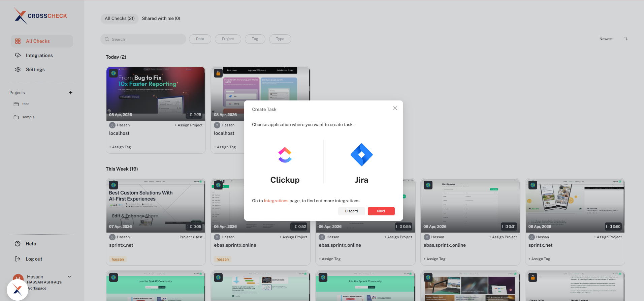Click the Crosscheck logo

(x=40, y=16)
